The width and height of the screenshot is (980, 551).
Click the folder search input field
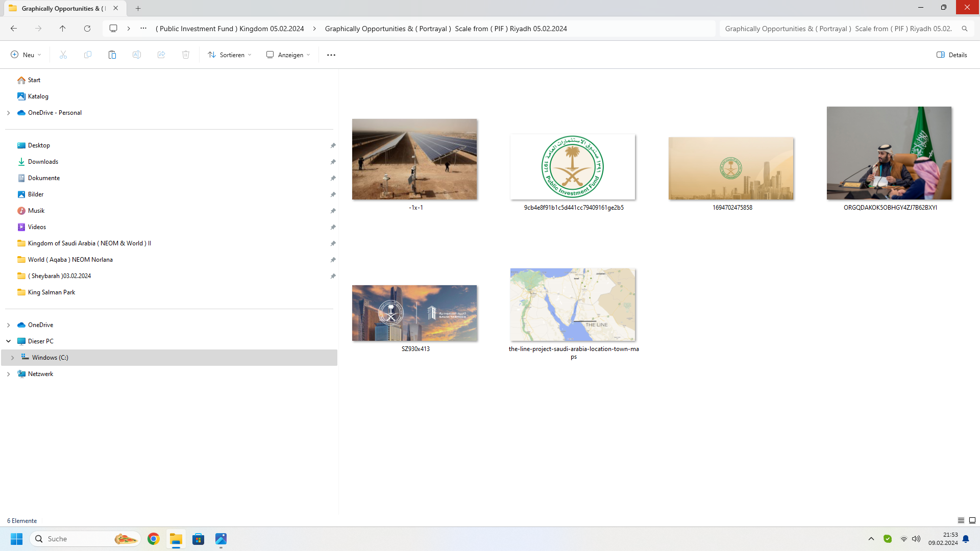[839, 29]
